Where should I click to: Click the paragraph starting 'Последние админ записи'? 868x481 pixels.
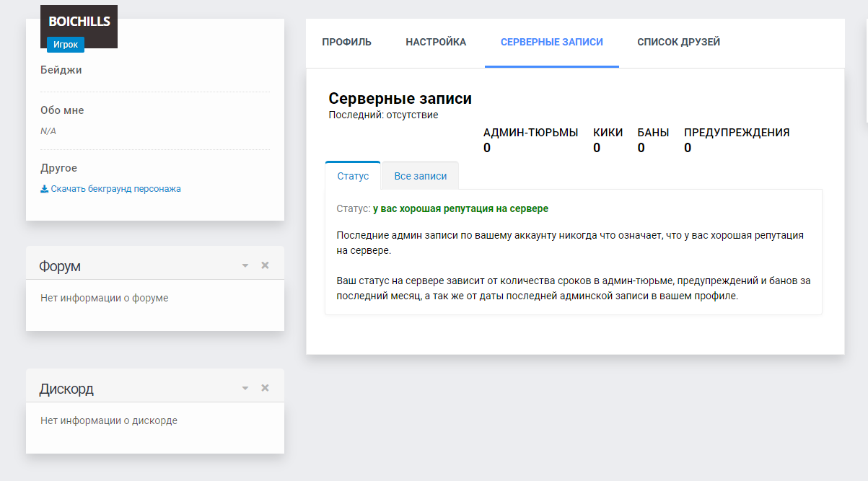point(570,243)
